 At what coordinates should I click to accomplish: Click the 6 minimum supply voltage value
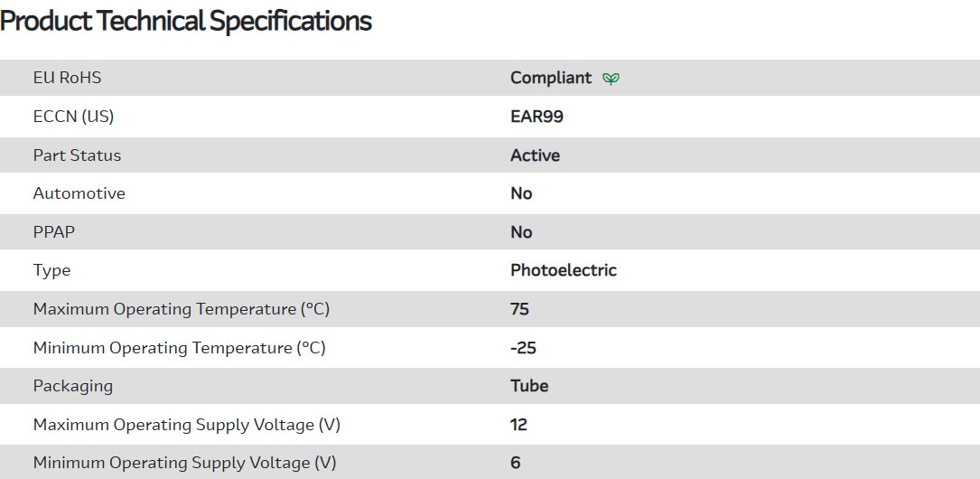click(x=516, y=463)
